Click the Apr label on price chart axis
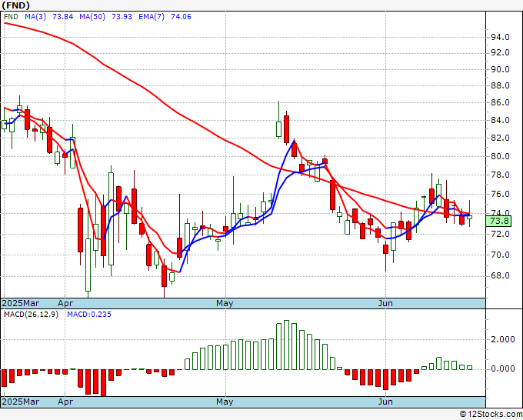 coord(65,304)
